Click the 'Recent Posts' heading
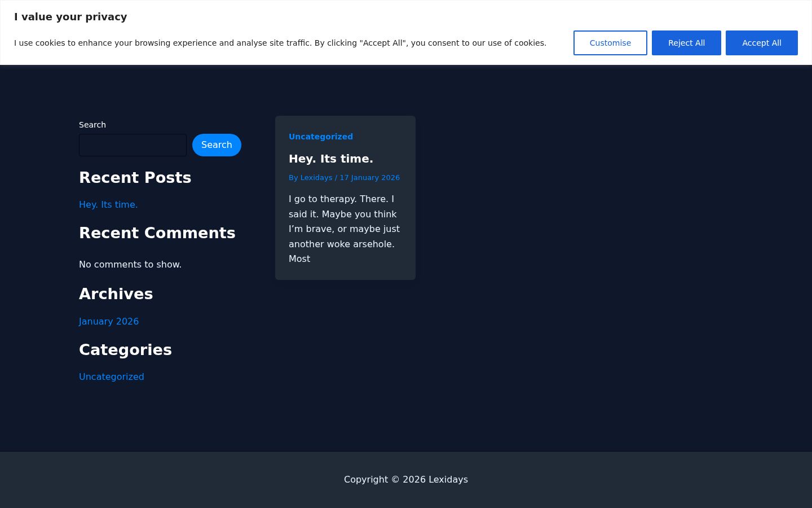 click(135, 177)
